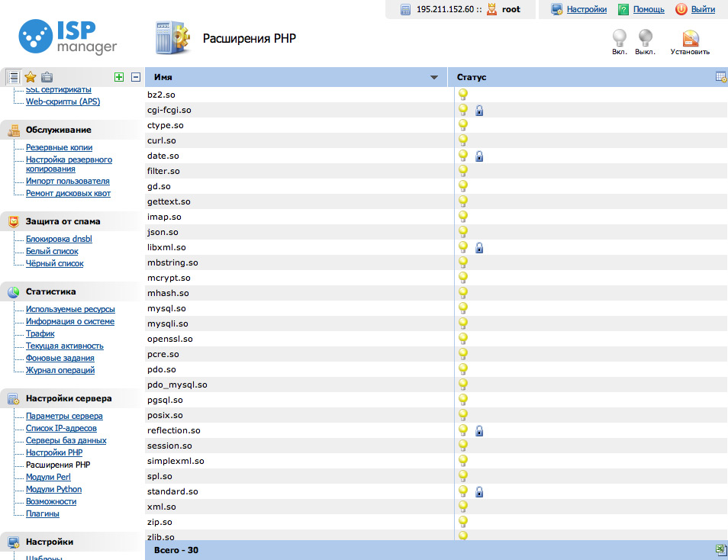Export the list using Excel icon
Image resolution: width=728 pixels, height=560 pixels.
click(x=720, y=550)
